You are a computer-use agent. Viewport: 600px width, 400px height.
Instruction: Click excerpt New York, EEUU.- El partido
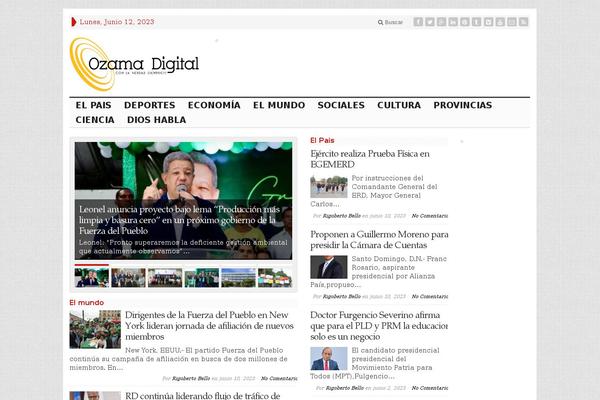[x=178, y=359]
